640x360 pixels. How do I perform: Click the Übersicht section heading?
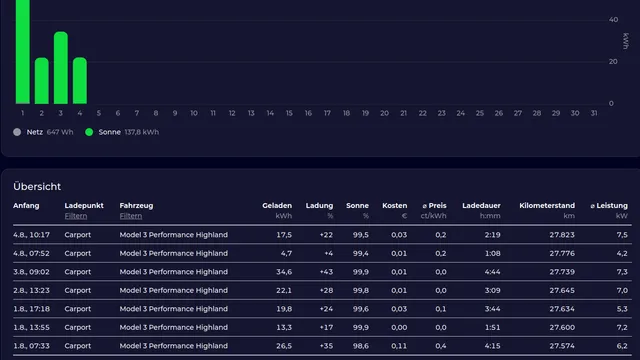pyautogui.click(x=37, y=187)
